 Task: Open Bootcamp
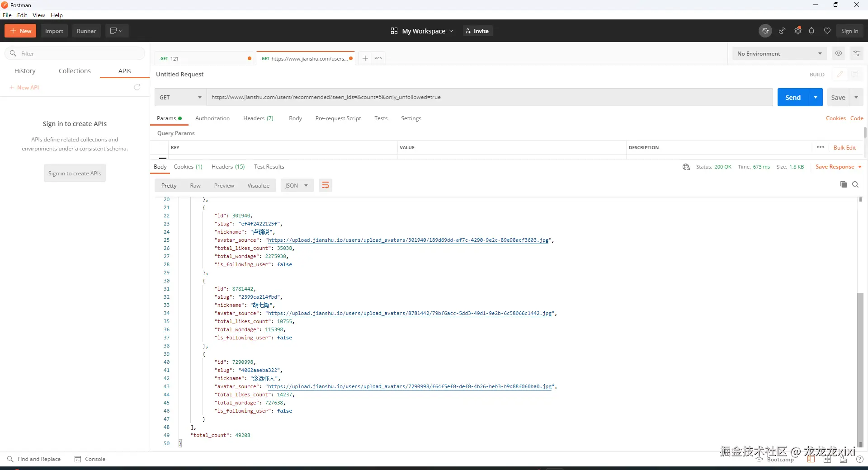(x=775, y=460)
